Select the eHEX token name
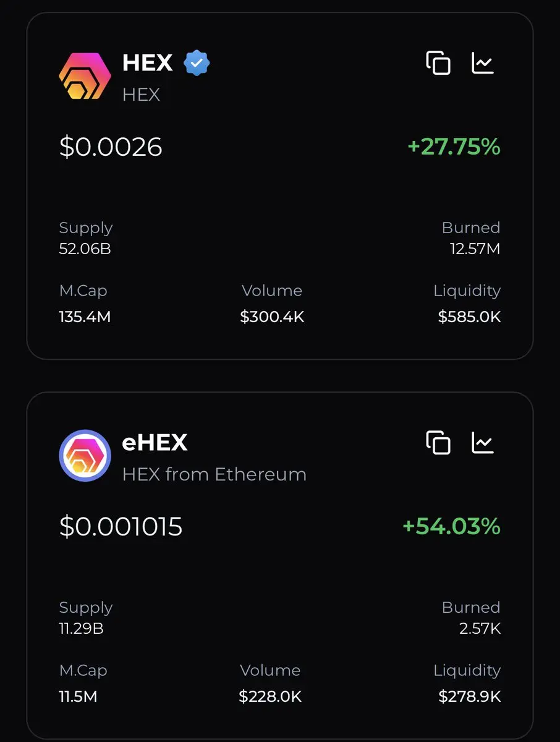 coord(155,443)
